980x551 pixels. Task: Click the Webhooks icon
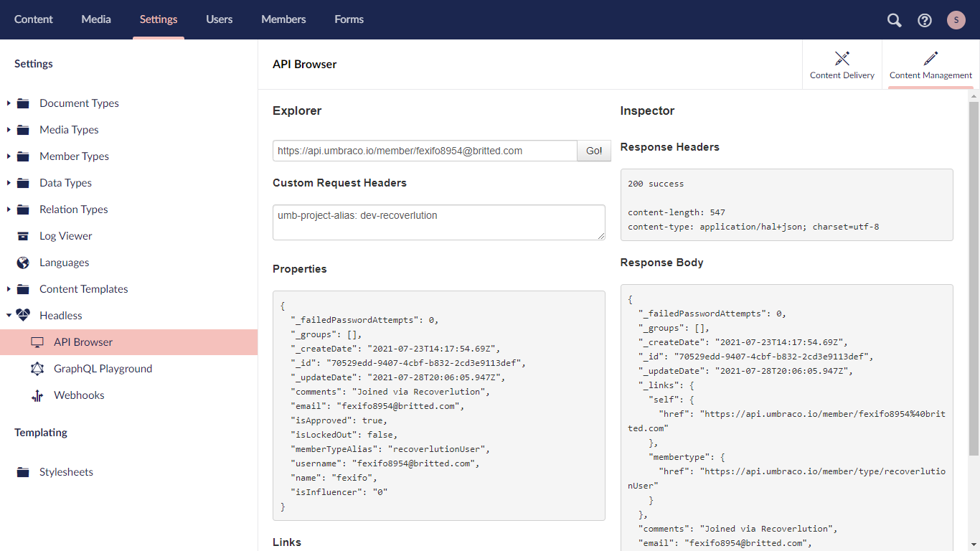(37, 395)
